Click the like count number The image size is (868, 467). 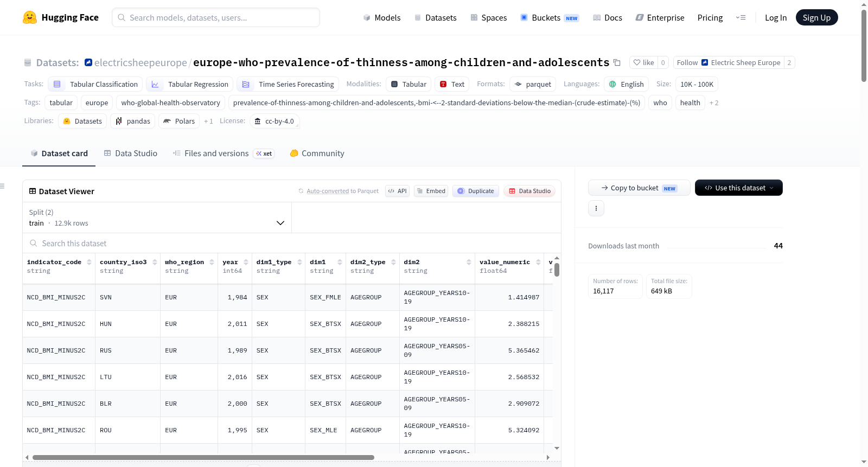[x=663, y=62]
